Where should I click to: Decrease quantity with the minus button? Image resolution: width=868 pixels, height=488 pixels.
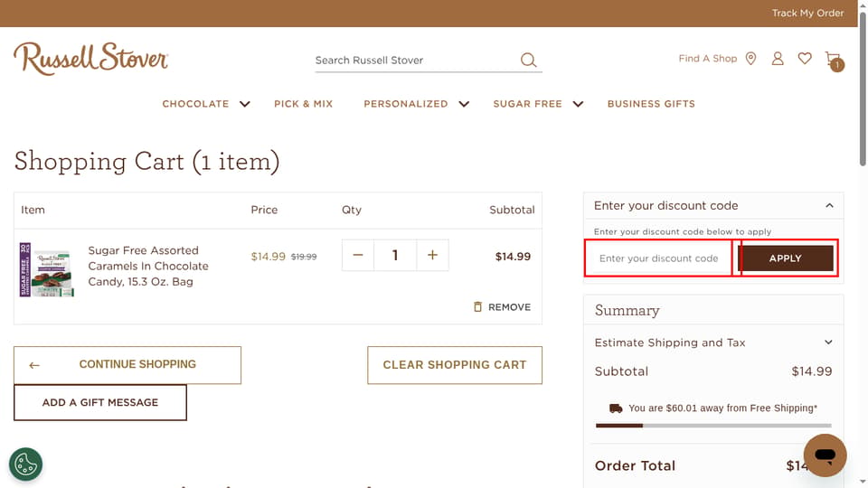pyautogui.click(x=358, y=255)
